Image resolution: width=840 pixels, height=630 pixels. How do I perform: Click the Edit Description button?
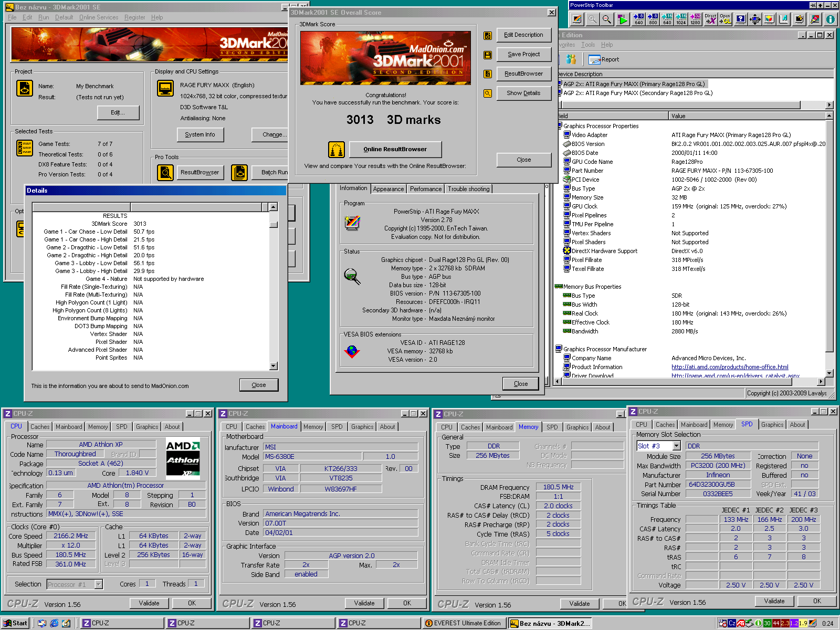523,35
